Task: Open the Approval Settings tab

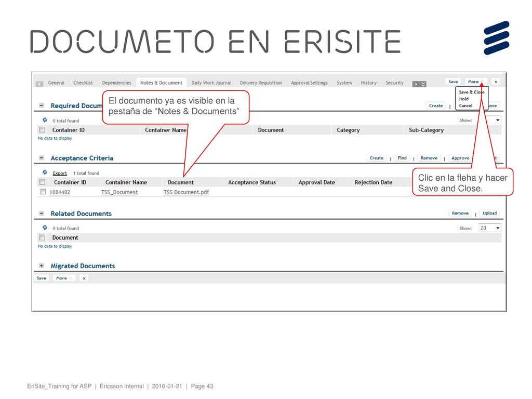Action: 309,83
